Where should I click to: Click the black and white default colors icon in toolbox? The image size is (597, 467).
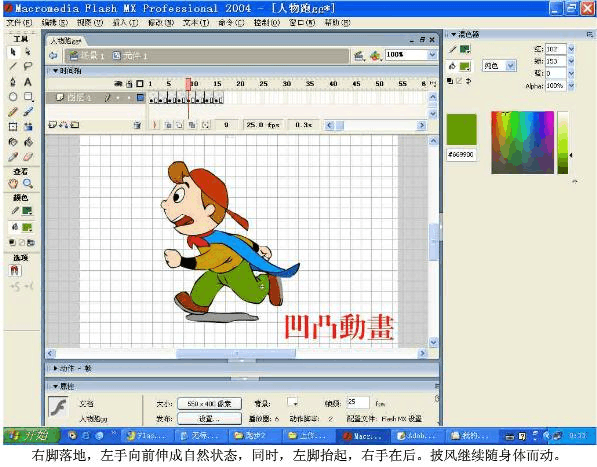tap(13, 242)
